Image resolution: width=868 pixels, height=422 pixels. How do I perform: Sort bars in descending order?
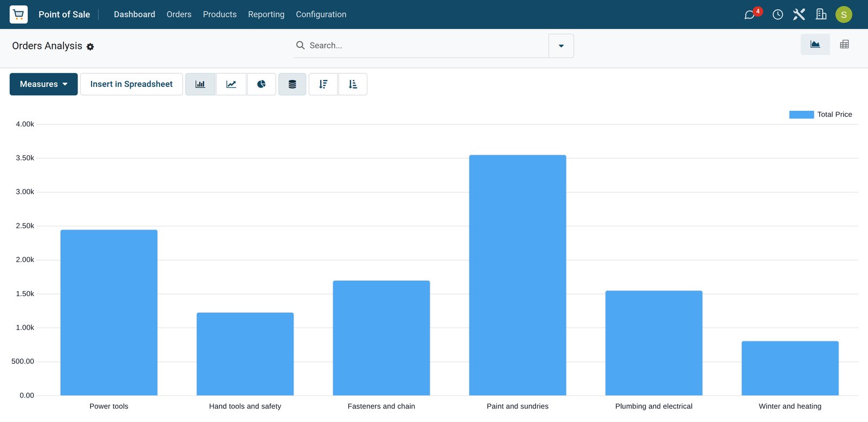323,84
